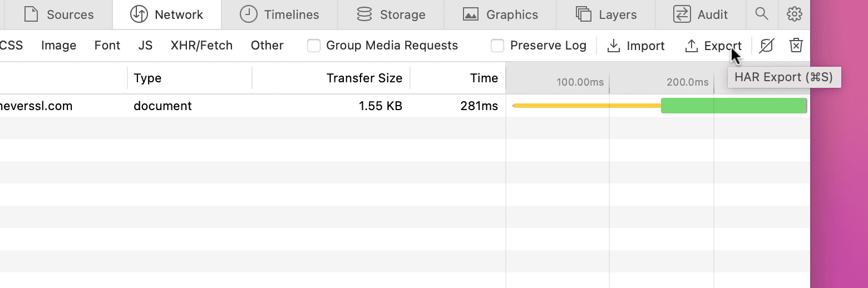Click the disable caches icon
868x288 pixels.
point(767,46)
